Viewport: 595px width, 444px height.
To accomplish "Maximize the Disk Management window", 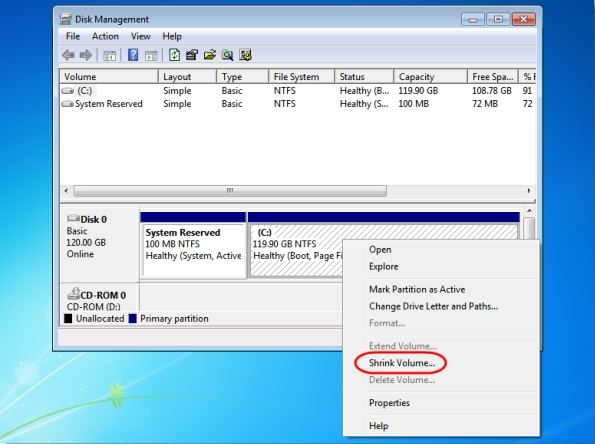I will click(x=498, y=19).
